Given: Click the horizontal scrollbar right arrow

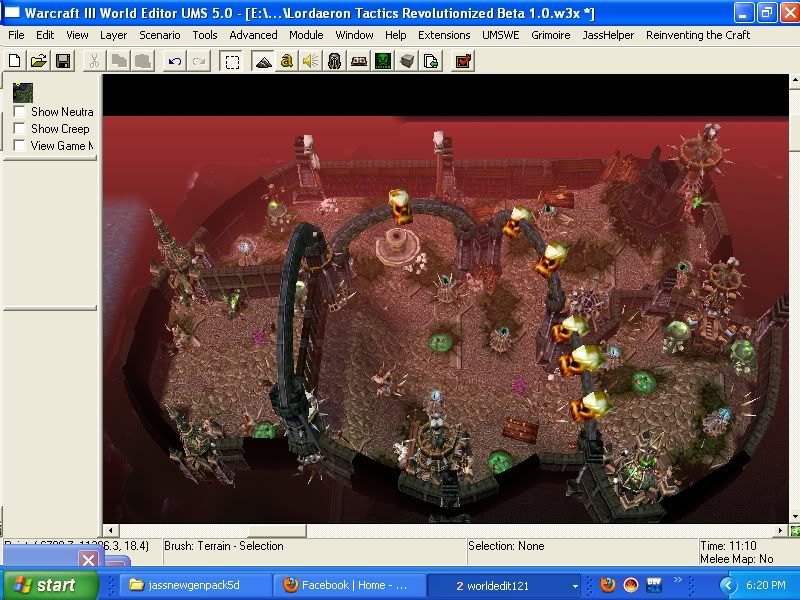Looking at the screenshot, I should (x=780, y=531).
